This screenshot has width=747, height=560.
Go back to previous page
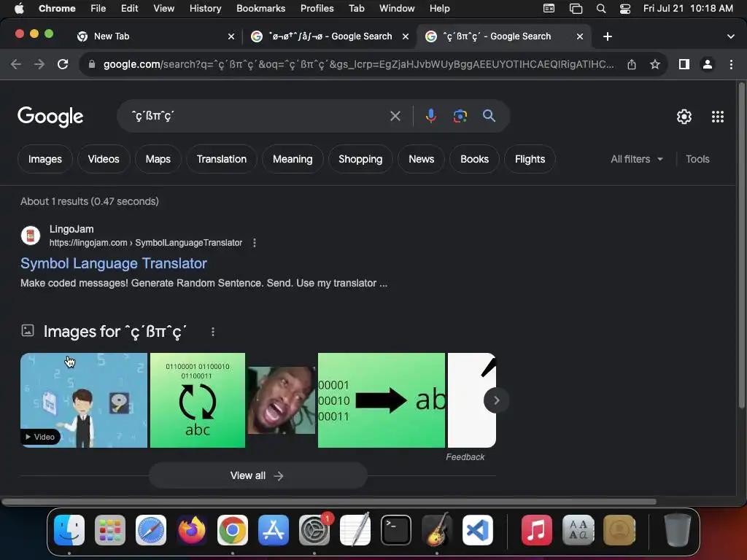coord(16,64)
